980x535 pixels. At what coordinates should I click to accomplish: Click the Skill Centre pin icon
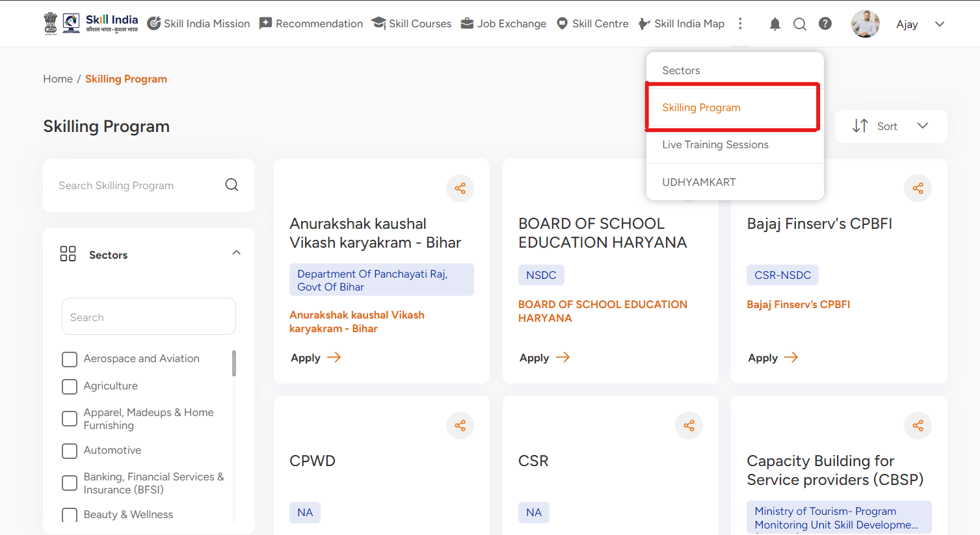click(563, 23)
